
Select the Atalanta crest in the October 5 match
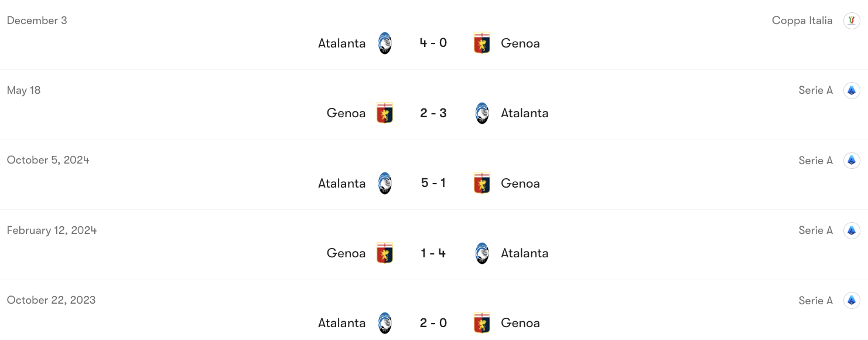[x=385, y=183]
